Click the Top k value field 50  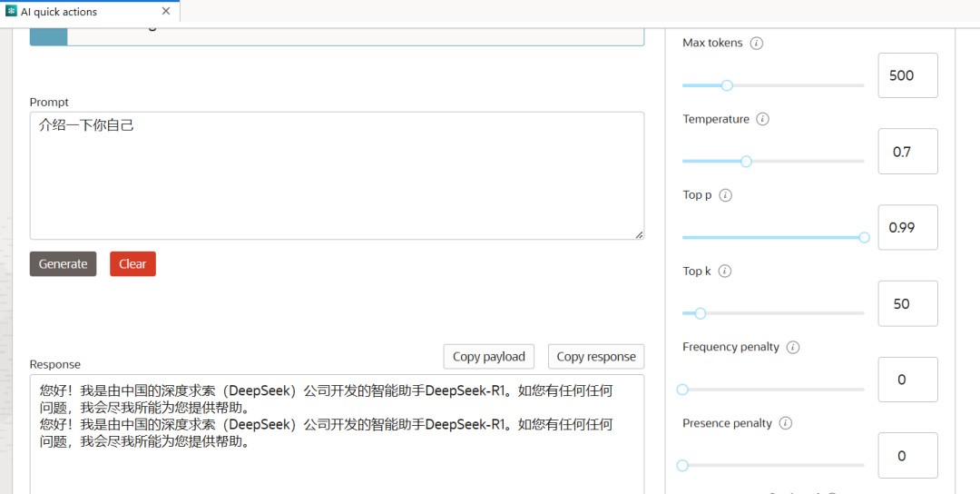(907, 304)
